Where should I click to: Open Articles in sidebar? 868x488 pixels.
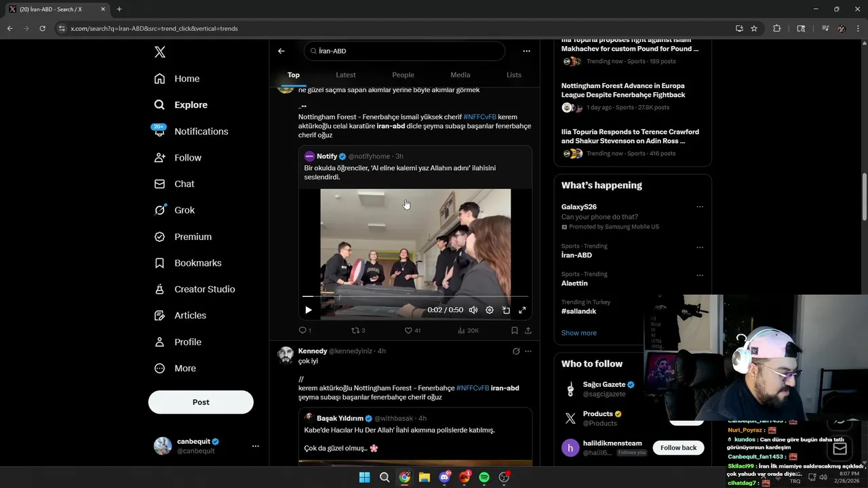tap(180, 315)
